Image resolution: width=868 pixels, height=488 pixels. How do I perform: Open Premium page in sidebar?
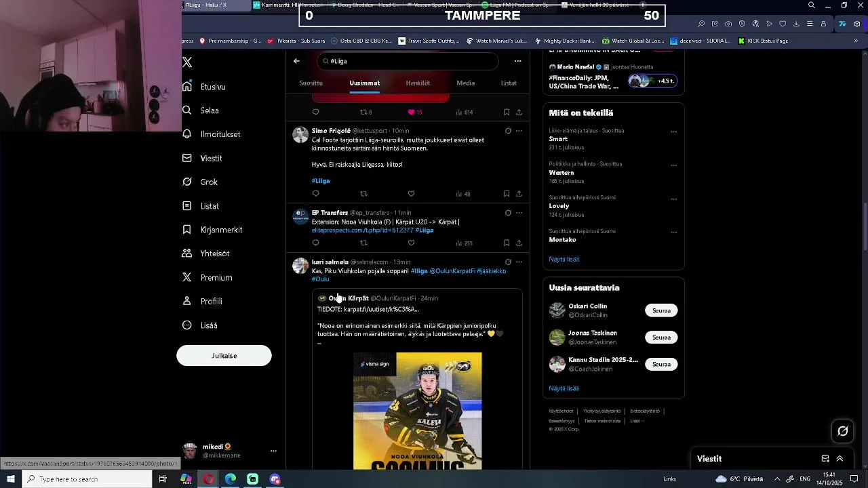[x=207, y=277]
